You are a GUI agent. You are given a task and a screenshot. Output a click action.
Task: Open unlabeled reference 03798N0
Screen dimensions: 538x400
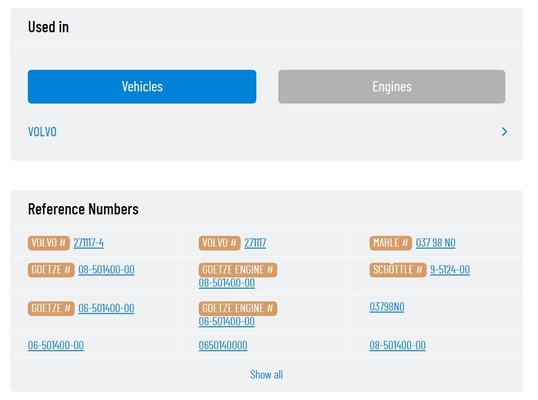pos(387,307)
